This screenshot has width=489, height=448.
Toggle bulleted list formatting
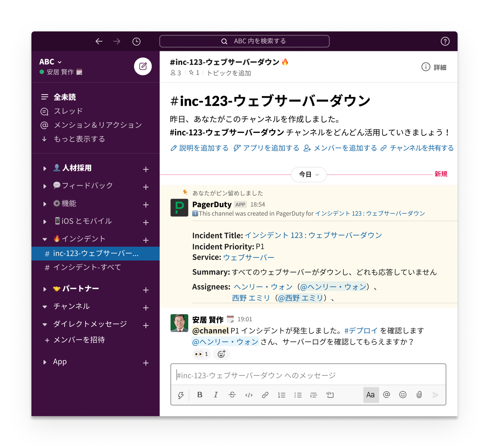pyautogui.click(x=298, y=395)
